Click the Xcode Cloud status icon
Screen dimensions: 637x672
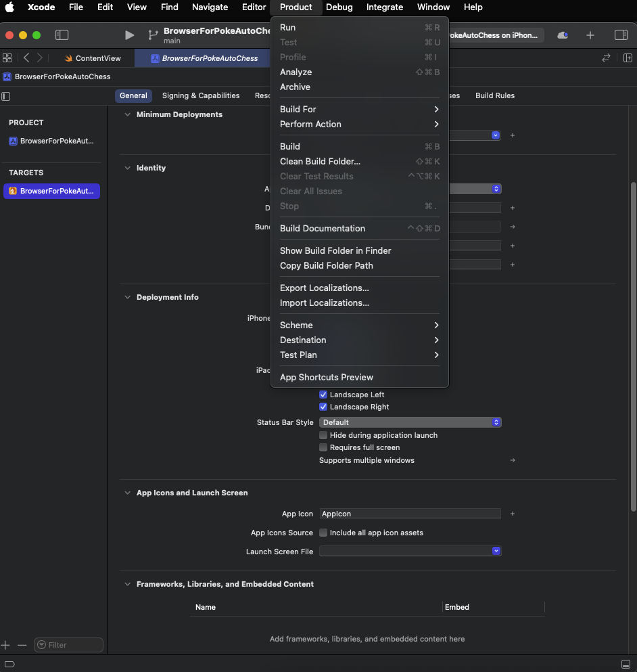coord(563,35)
